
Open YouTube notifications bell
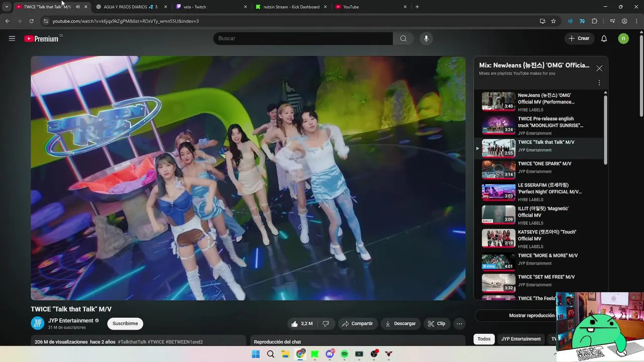click(604, 38)
